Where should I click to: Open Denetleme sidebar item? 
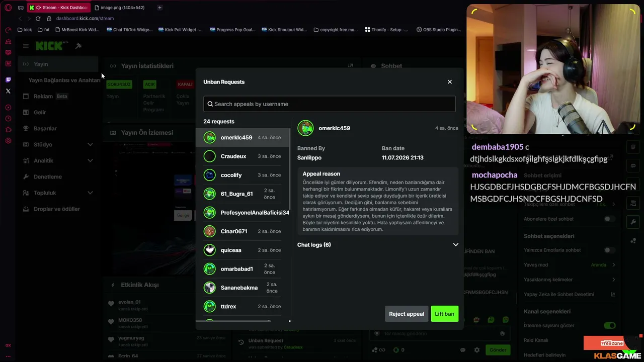point(58,176)
